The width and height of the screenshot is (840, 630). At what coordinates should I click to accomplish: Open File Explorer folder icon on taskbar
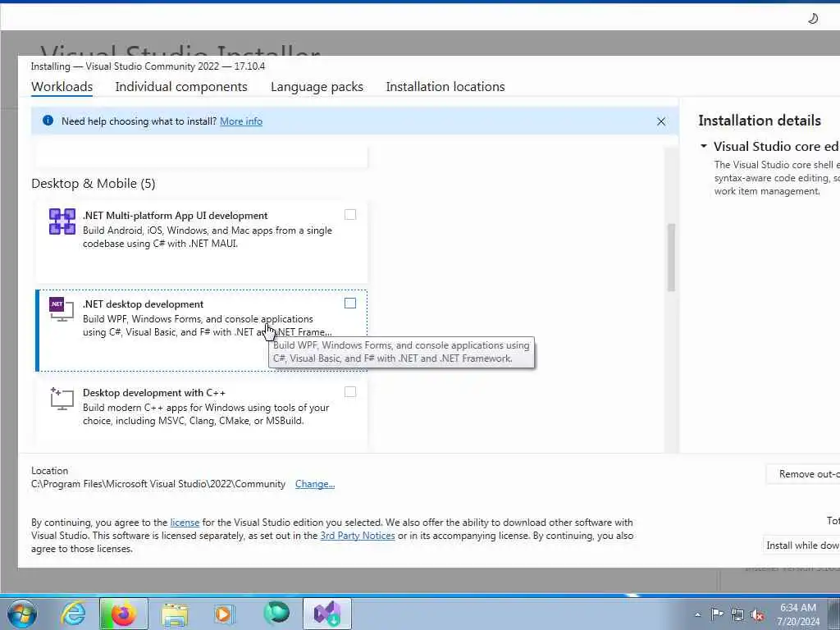click(175, 614)
